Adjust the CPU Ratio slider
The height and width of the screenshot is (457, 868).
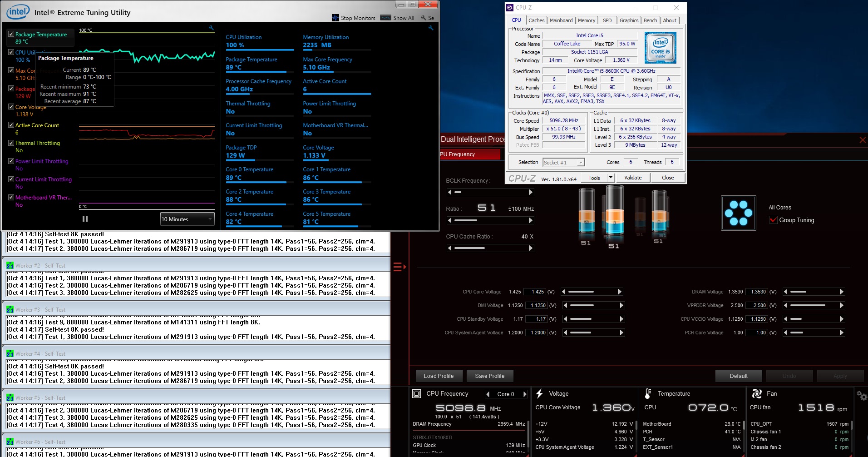click(490, 220)
